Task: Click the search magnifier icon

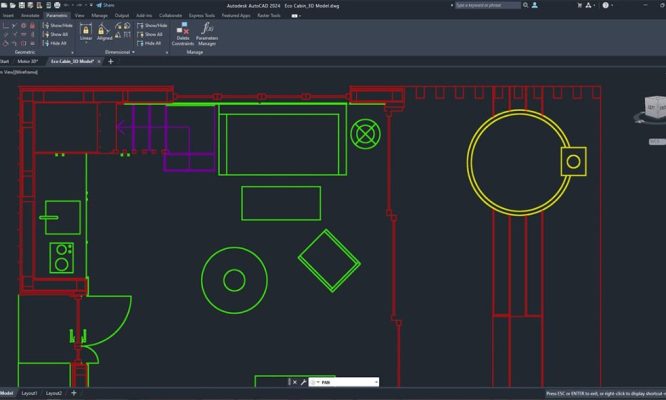Action: pos(525,5)
